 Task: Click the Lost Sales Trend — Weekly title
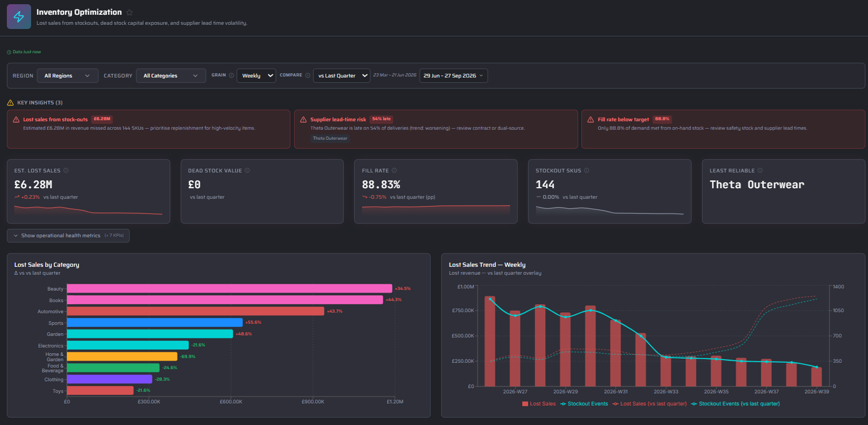tap(487, 265)
